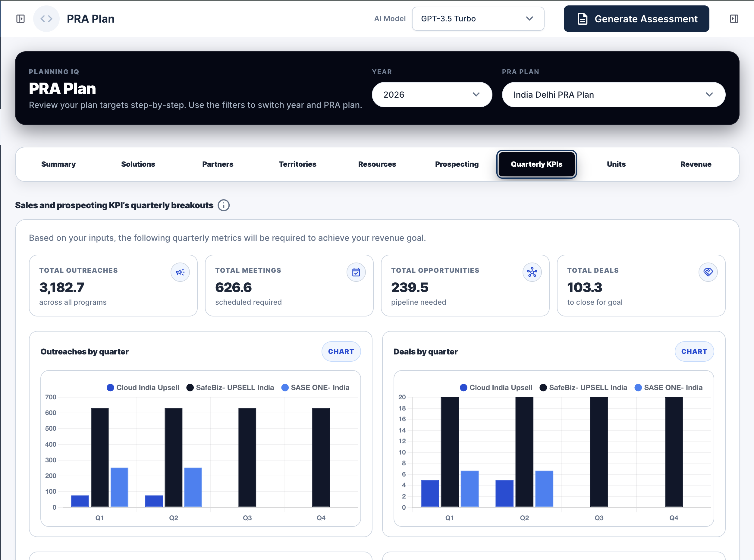Click the Total Outreaches 3,182.7 card

113,285
